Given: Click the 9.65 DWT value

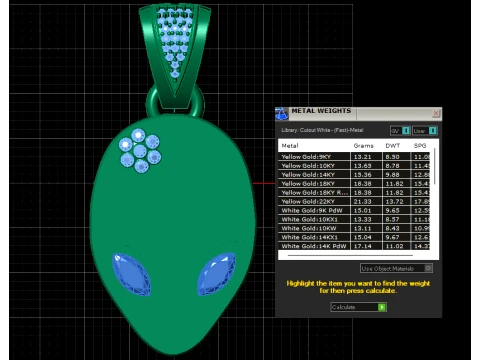Looking at the screenshot, I should 392,211.
